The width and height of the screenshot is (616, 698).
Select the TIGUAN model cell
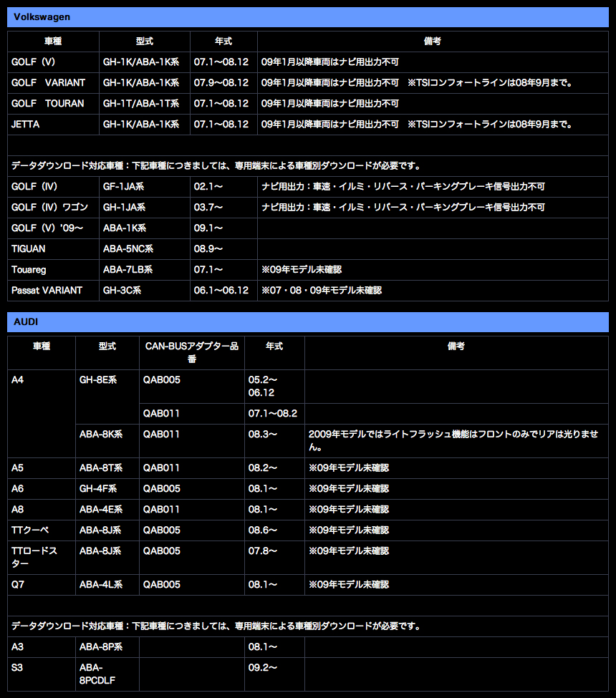[x=54, y=249]
